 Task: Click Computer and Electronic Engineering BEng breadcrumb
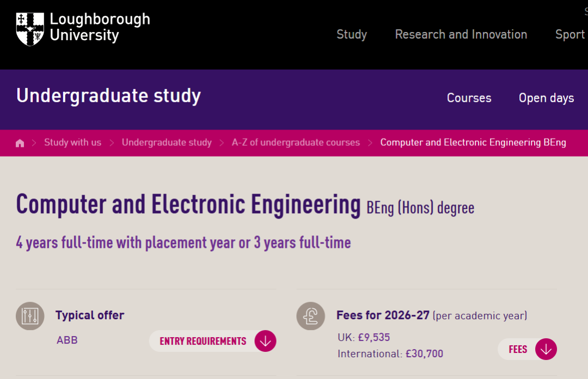point(473,142)
